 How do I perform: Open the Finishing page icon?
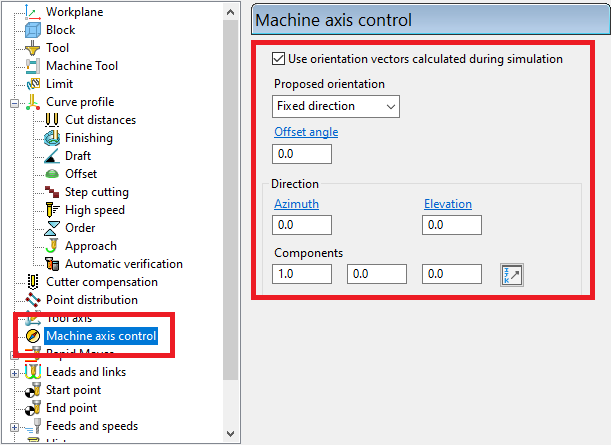tap(52, 138)
